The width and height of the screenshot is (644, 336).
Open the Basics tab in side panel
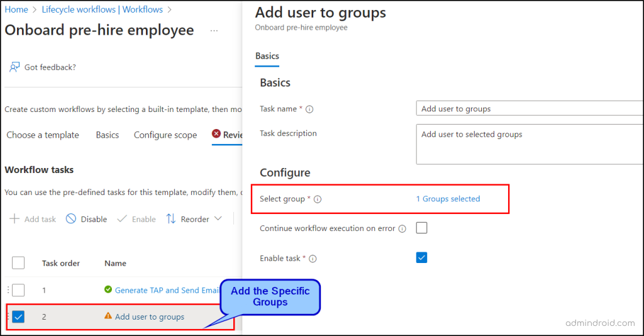coord(267,56)
